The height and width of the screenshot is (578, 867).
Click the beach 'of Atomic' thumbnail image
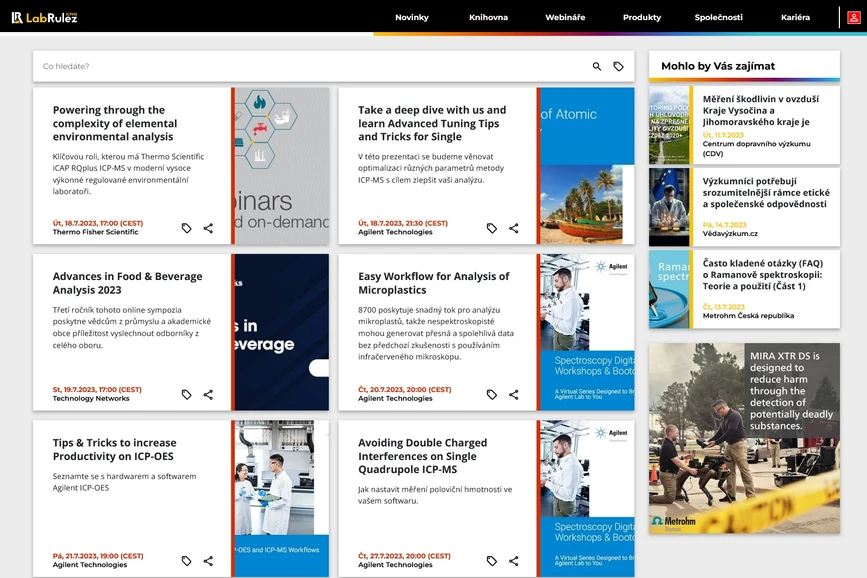tap(587, 166)
